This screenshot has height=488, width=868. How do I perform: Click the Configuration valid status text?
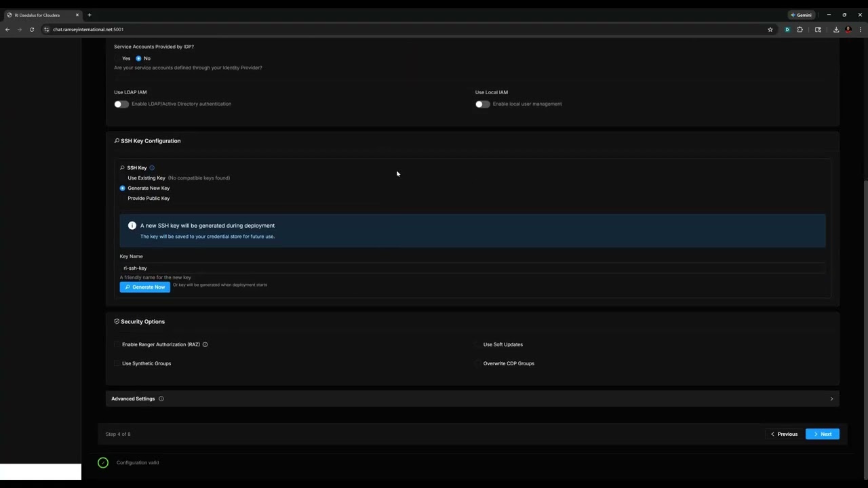(138, 462)
